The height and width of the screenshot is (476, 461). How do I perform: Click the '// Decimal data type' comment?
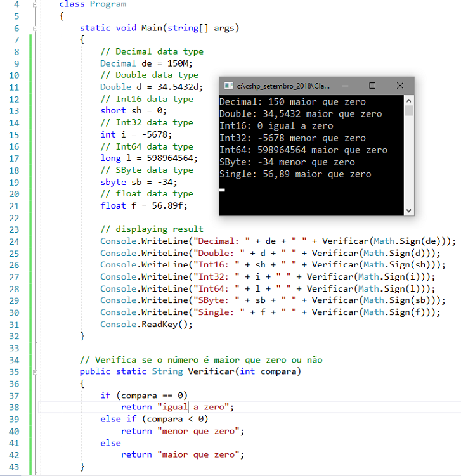[152, 51]
